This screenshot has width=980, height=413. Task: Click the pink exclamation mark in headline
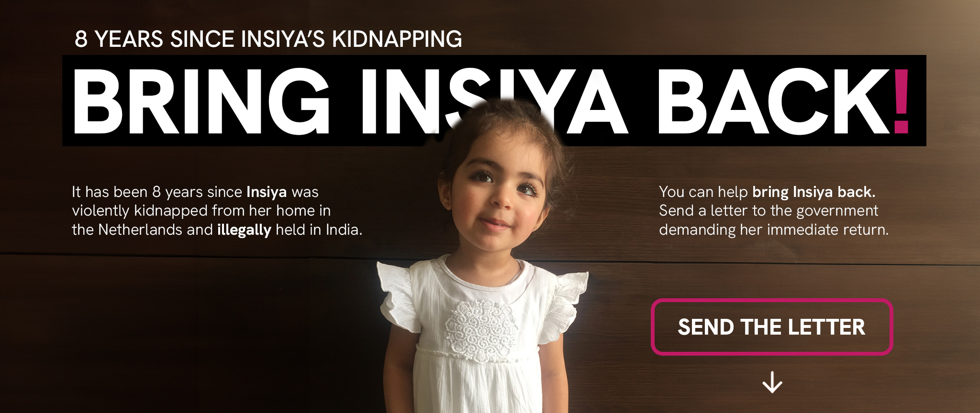pos(901,101)
